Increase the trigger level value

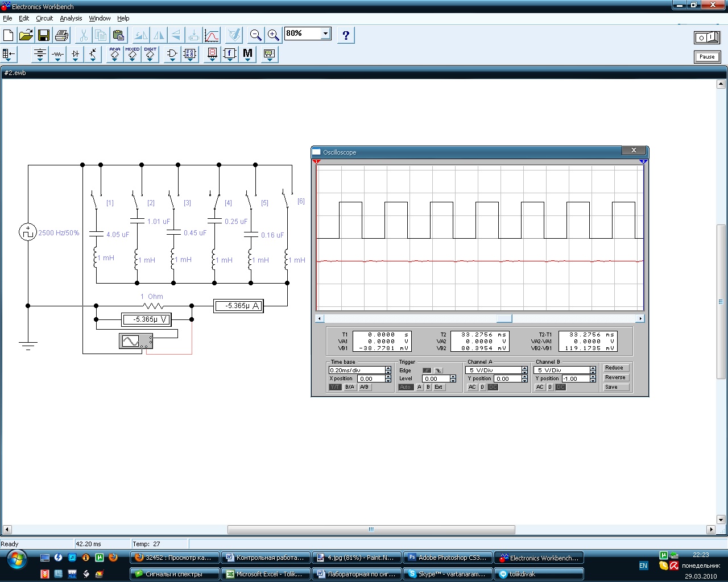click(x=453, y=377)
